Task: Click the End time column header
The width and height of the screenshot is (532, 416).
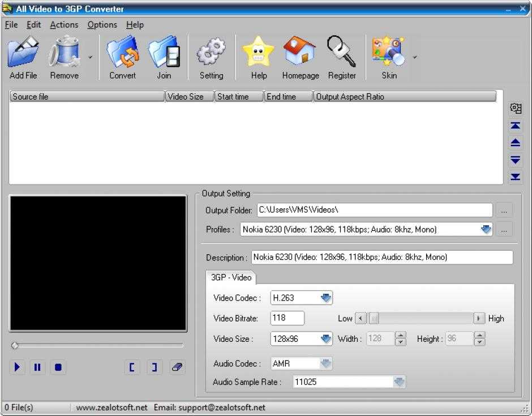Action: (289, 97)
